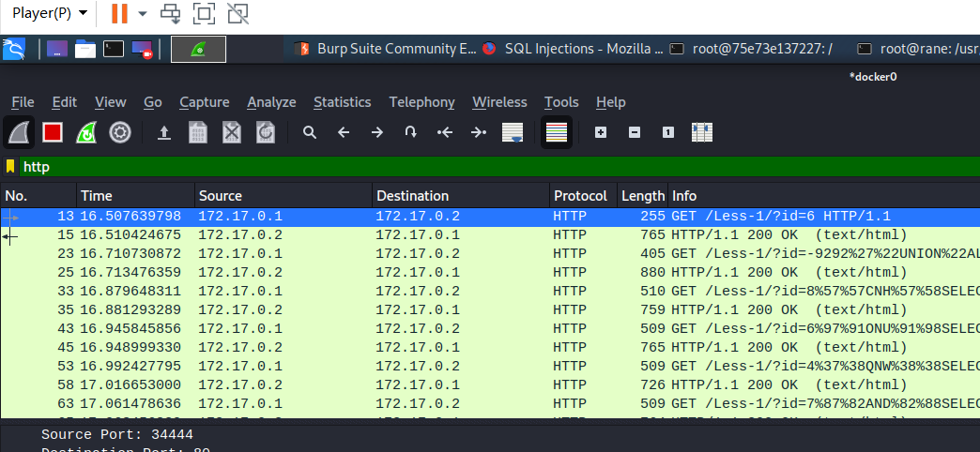Open the Statistics menu
The height and width of the screenshot is (452, 980).
[x=343, y=102]
